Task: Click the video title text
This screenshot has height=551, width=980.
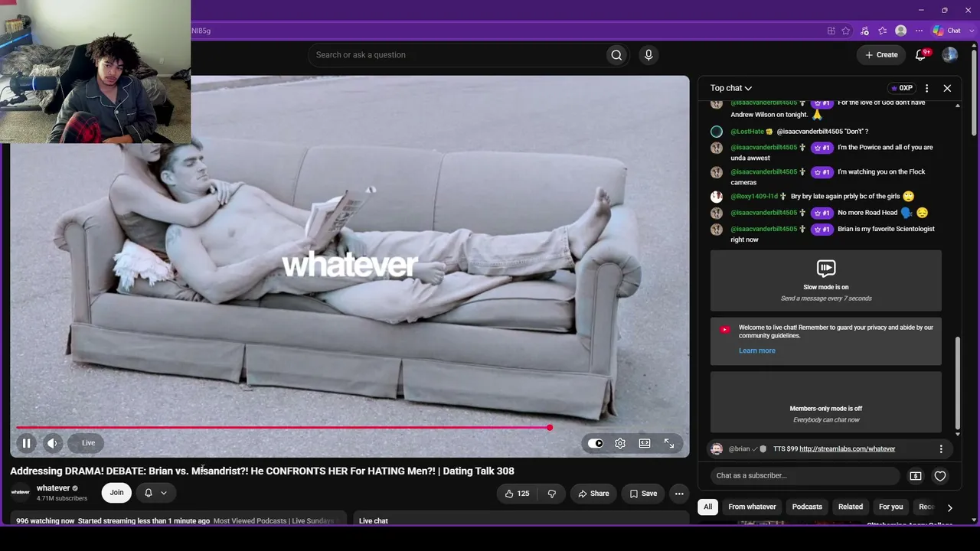Action: 262,471
